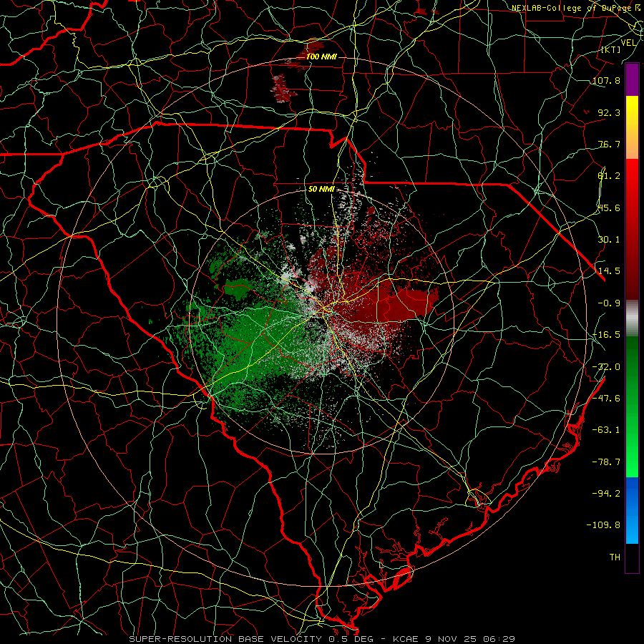Viewport: 644px width, 644px height.
Task: Pick the gray near-zero segment of color bar
Action: point(632,318)
